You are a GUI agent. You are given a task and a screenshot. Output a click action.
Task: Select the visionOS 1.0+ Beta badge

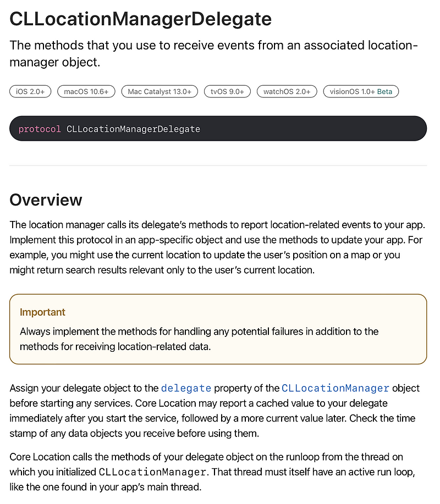[361, 92]
